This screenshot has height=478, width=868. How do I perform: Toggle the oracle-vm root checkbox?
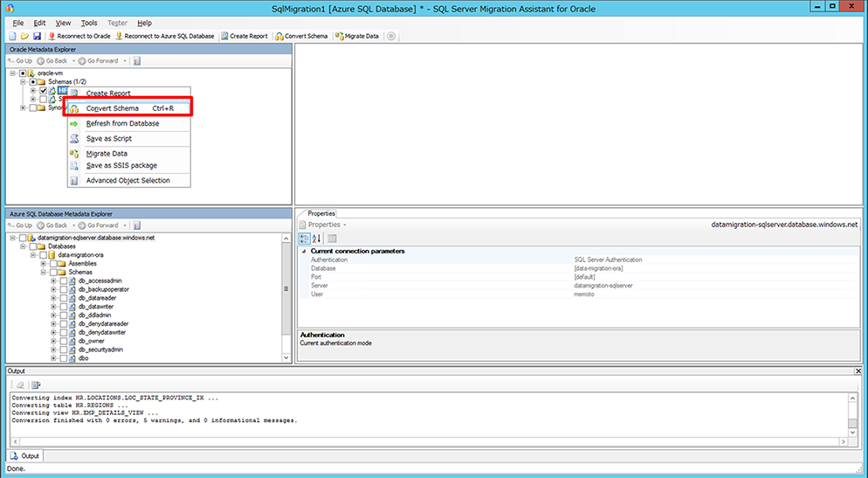(x=23, y=73)
